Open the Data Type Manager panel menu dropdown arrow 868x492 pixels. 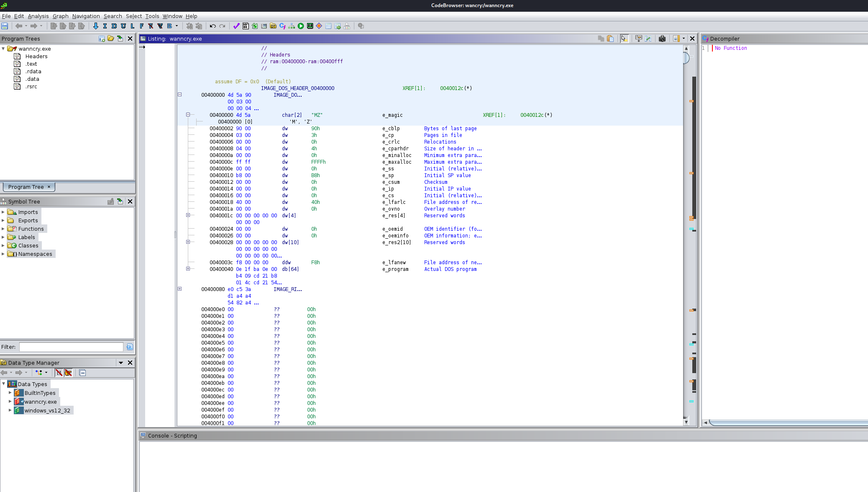pyautogui.click(x=121, y=363)
